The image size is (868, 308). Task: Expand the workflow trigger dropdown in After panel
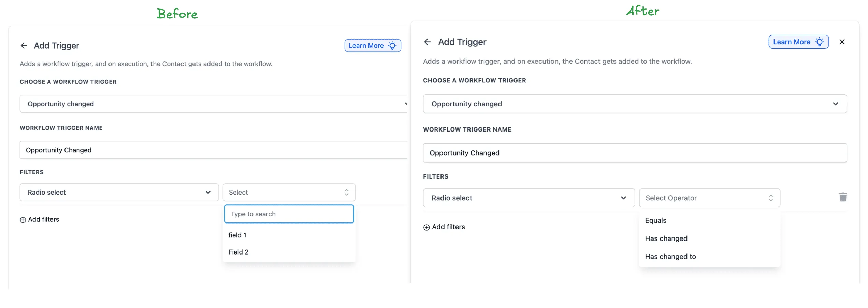pyautogui.click(x=835, y=104)
